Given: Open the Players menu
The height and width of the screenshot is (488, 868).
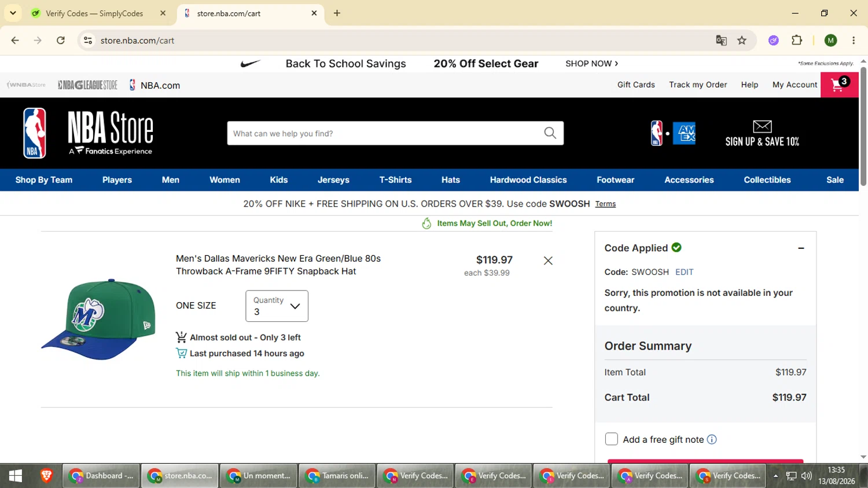Looking at the screenshot, I should pyautogui.click(x=117, y=180).
